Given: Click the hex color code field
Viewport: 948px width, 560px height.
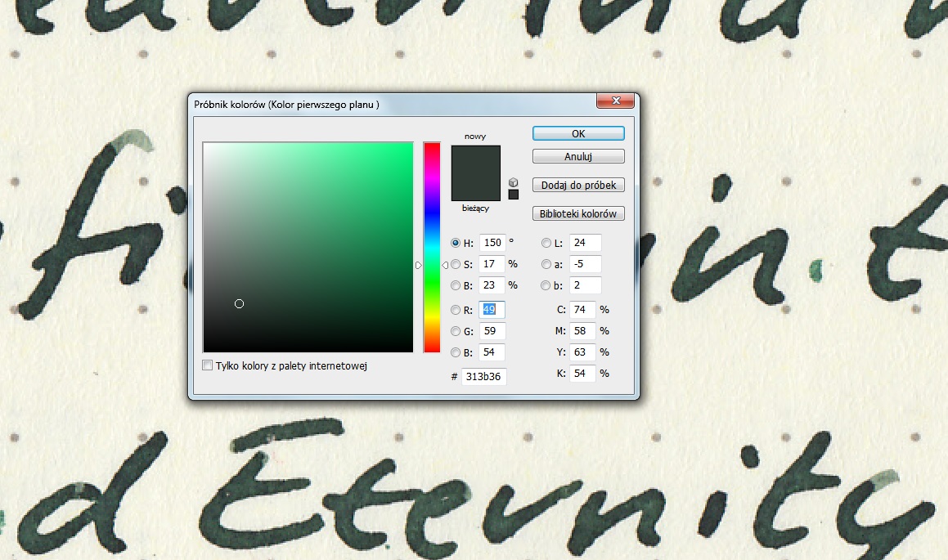Looking at the screenshot, I should tap(483, 377).
